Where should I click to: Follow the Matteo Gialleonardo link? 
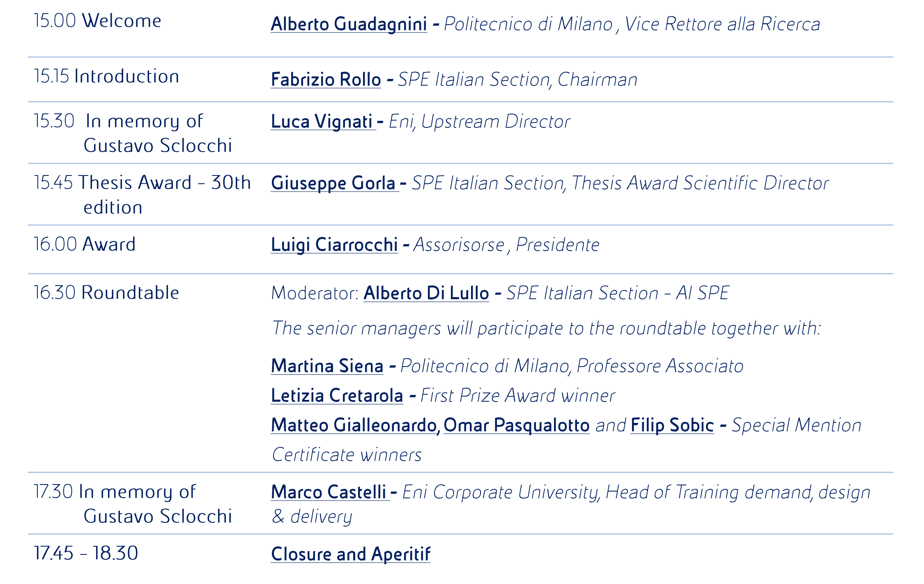click(354, 425)
